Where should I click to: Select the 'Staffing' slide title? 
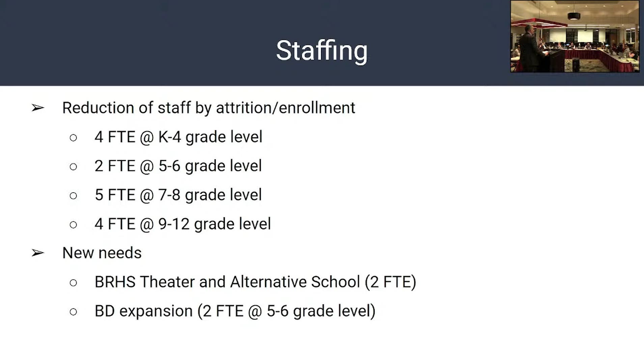click(321, 51)
